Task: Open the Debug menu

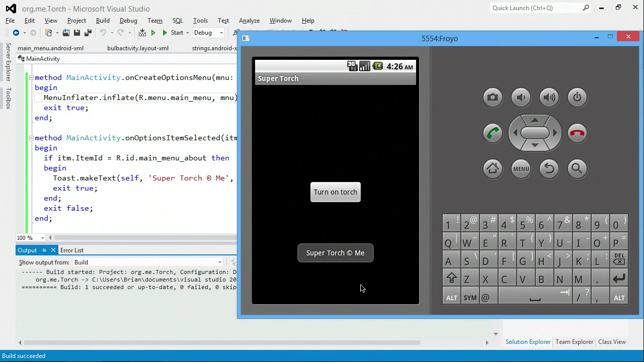Action: (128, 21)
